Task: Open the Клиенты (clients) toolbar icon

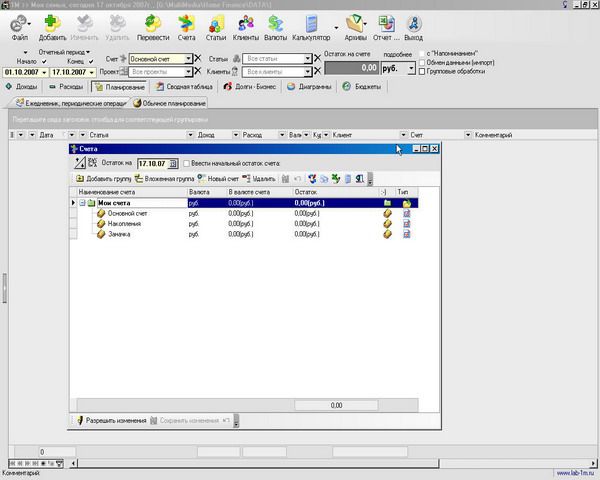Action: click(x=246, y=27)
